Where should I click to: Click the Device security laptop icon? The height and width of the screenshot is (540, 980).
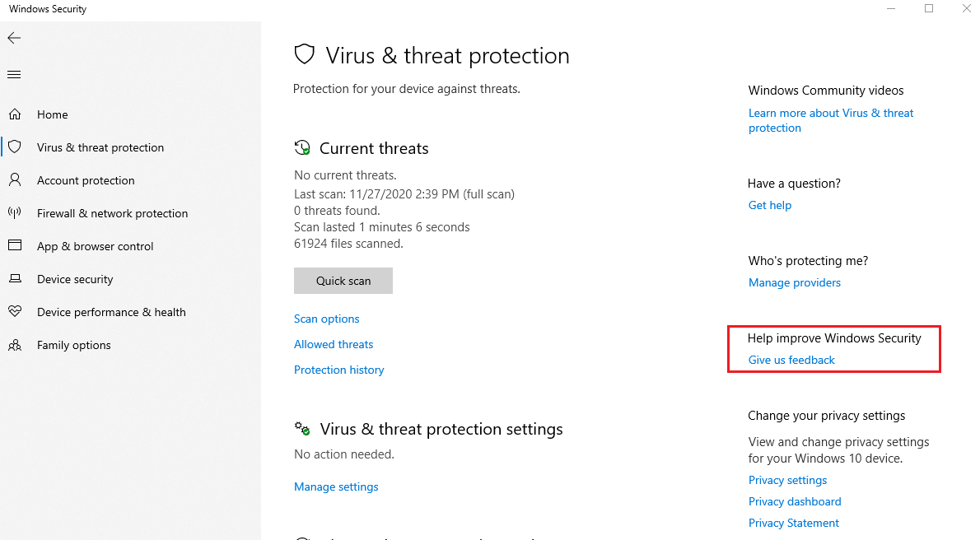click(14, 279)
